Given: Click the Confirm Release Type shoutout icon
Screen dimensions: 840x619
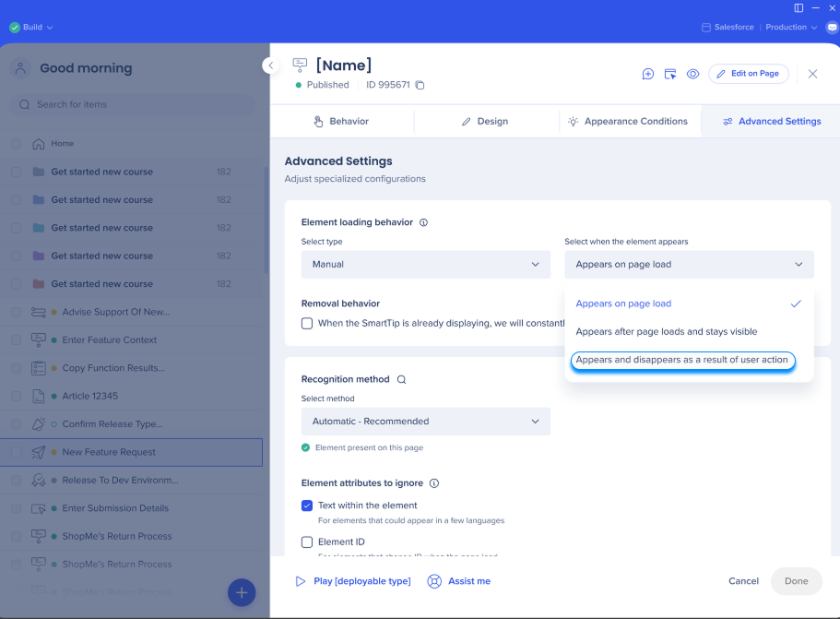Looking at the screenshot, I should [39, 424].
